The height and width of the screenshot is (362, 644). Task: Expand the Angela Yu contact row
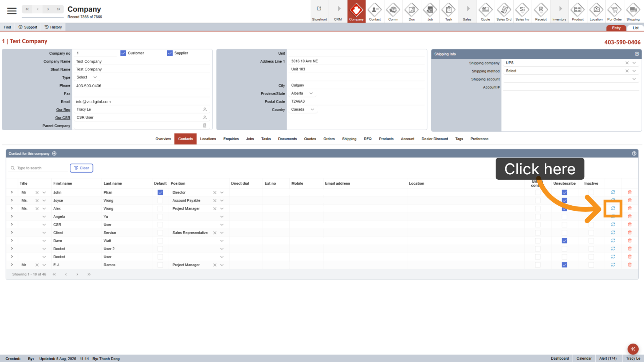[12, 216]
